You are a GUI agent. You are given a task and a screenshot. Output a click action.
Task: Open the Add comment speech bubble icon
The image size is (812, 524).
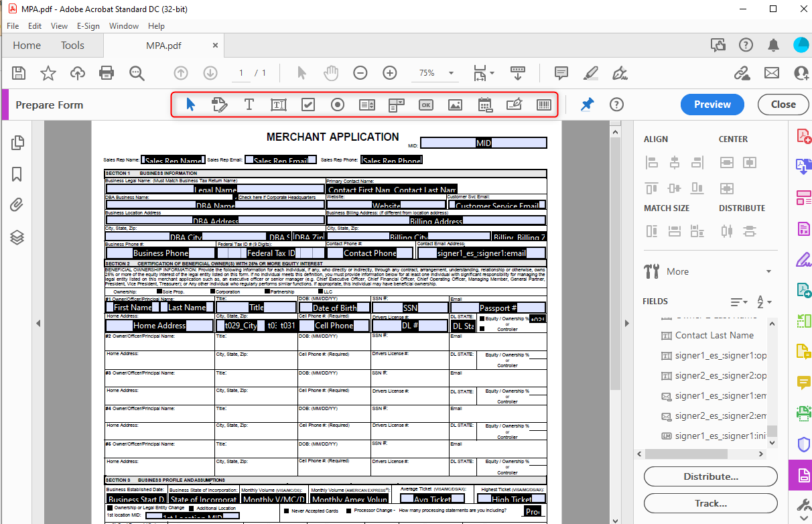(561, 73)
